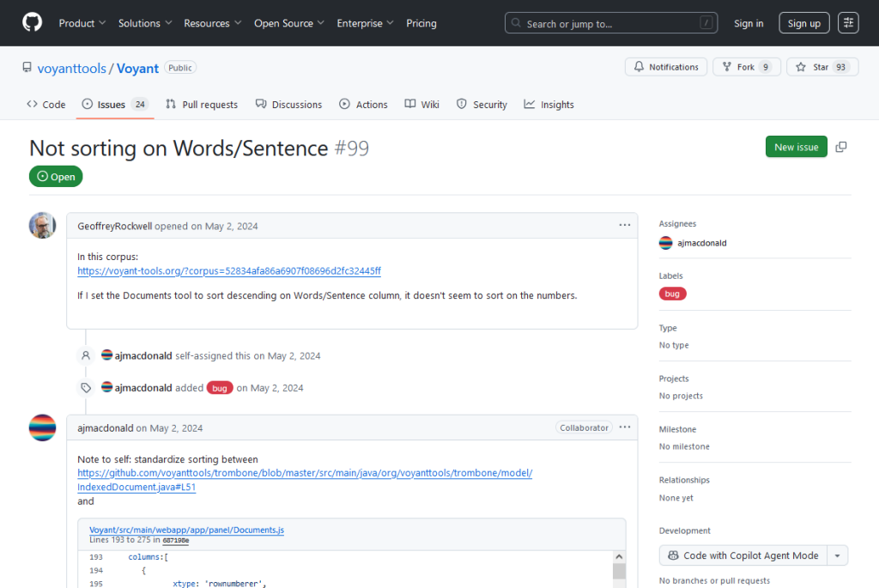Expand the Enterprise menu
Screen dimensions: 879x588
[x=365, y=23]
